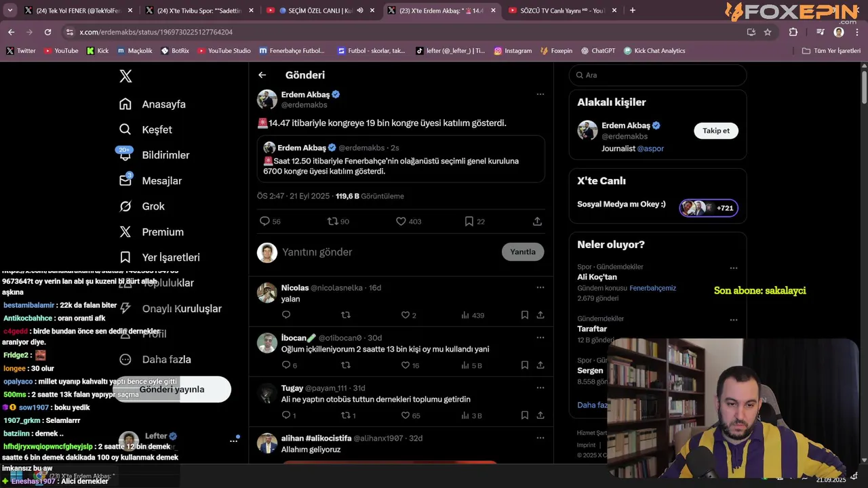Image resolution: width=868 pixels, height=488 pixels.
Task: Click Takip et to follow Erdem Akbaş
Action: (x=716, y=131)
